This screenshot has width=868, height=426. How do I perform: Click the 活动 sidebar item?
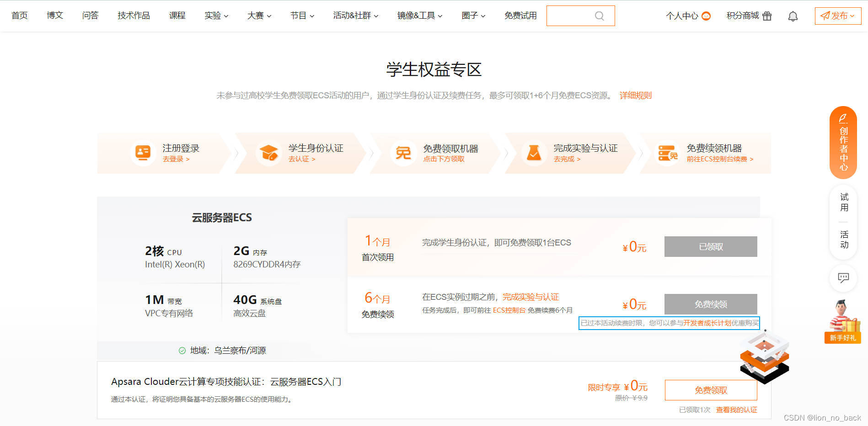click(x=844, y=240)
